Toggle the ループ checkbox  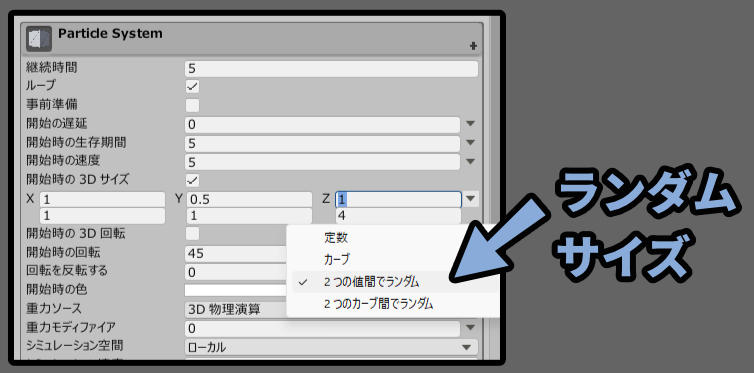click(192, 87)
